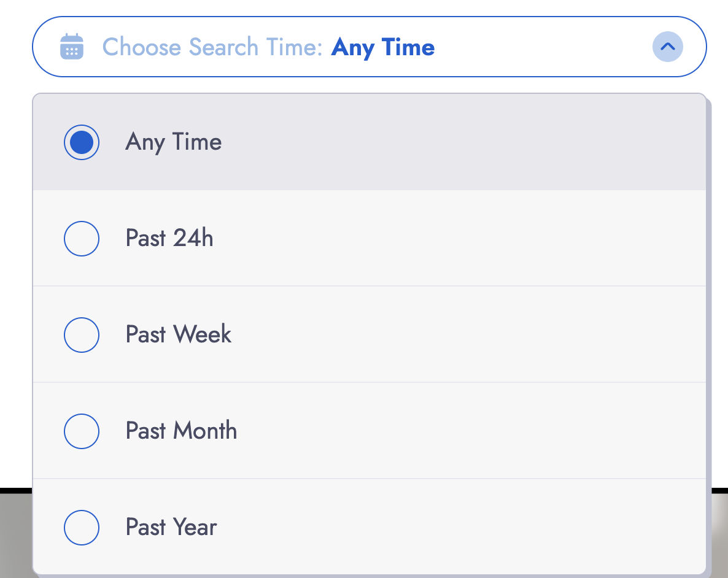This screenshot has height=578, width=728.
Task: Click blank area of the Past 24h row
Action: (464, 238)
